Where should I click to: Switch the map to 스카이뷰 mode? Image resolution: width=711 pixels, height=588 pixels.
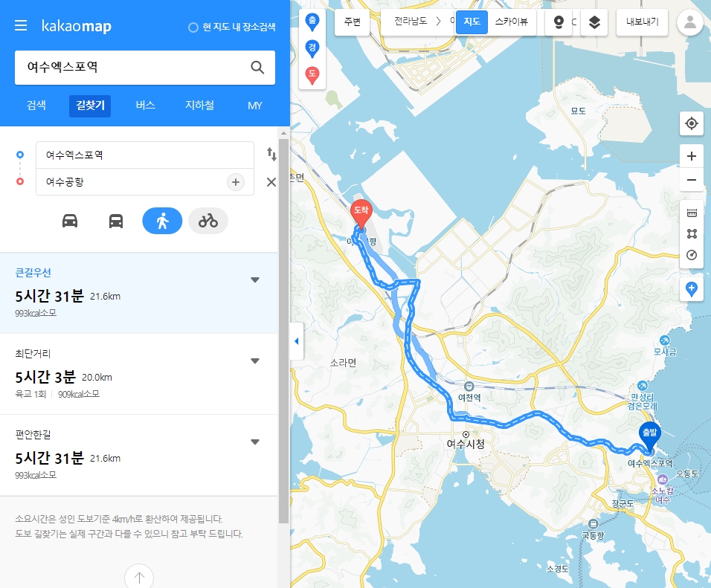(512, 22)
